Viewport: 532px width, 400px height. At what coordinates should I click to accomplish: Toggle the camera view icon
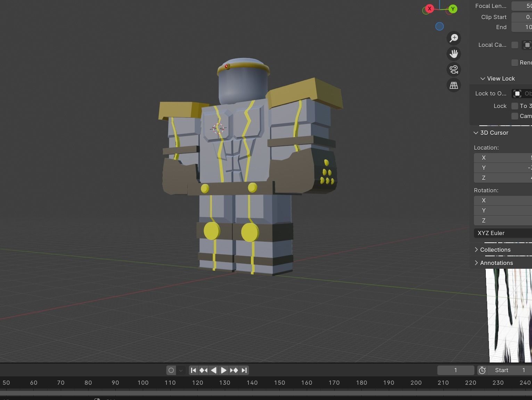pyautogui.click(x=454, y=69)
